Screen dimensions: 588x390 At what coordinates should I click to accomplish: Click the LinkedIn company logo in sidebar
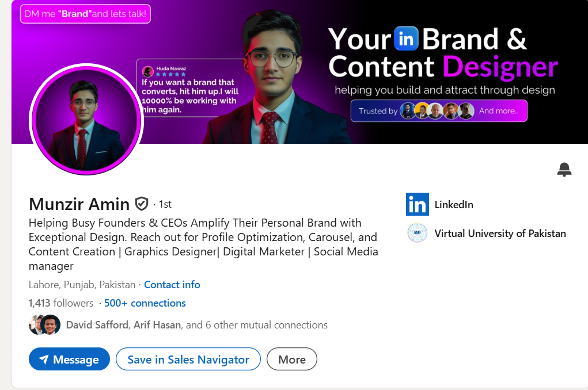pyautogui.click(x=417, y=204)
